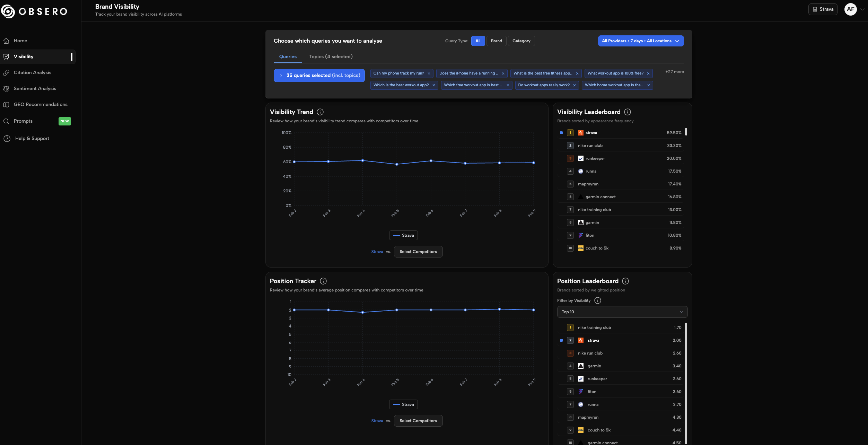This screenshot has height=445, width=868.
Task: Expand the 35 queries selected list
Action: [x=319, y=76]
